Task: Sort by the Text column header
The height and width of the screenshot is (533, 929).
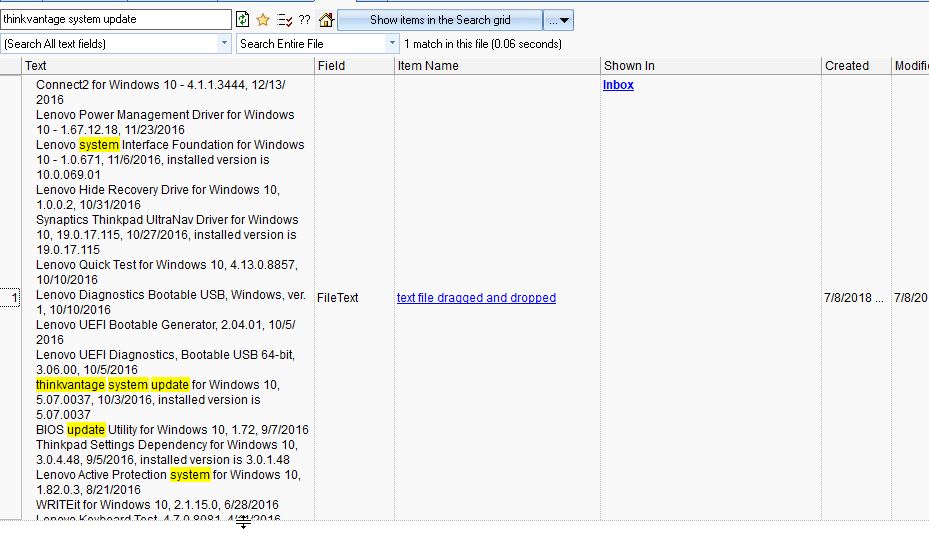Action: point(168,66)
